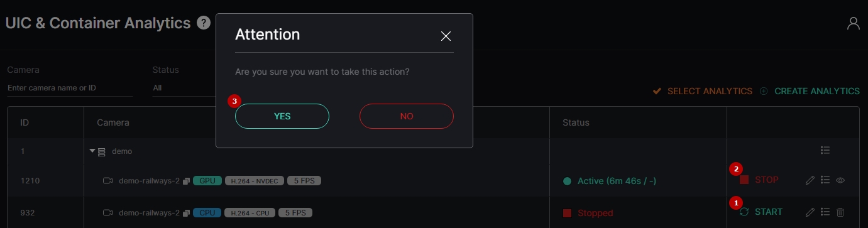The image size is (868, 228).
Task: Delete analytics 932 using the trash icon
Action: [840, 212]
